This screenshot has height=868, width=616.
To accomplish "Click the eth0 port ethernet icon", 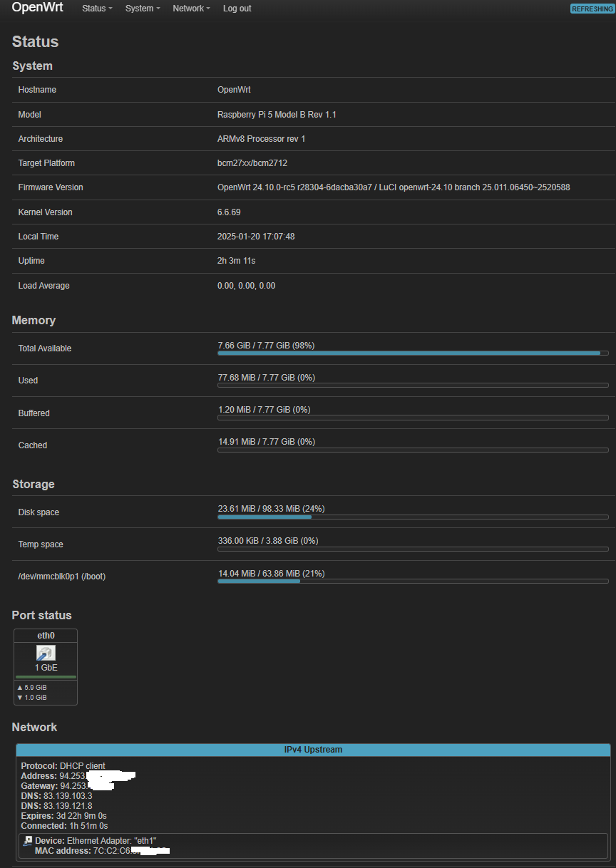I will (46, 653).
